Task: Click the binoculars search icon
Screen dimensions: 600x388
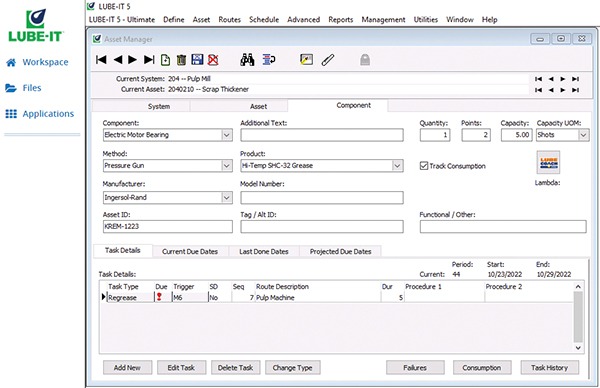Action: click(x=247, y=60)
